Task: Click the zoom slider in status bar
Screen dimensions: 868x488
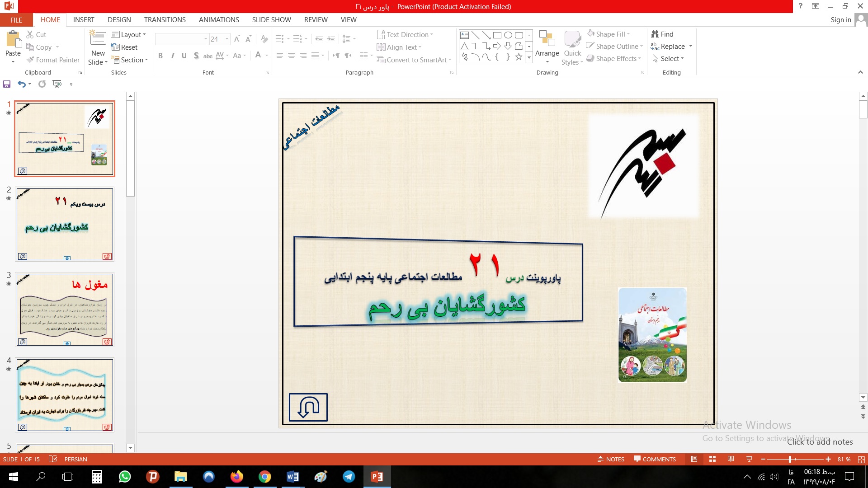Action: click(x=790, y=459)
